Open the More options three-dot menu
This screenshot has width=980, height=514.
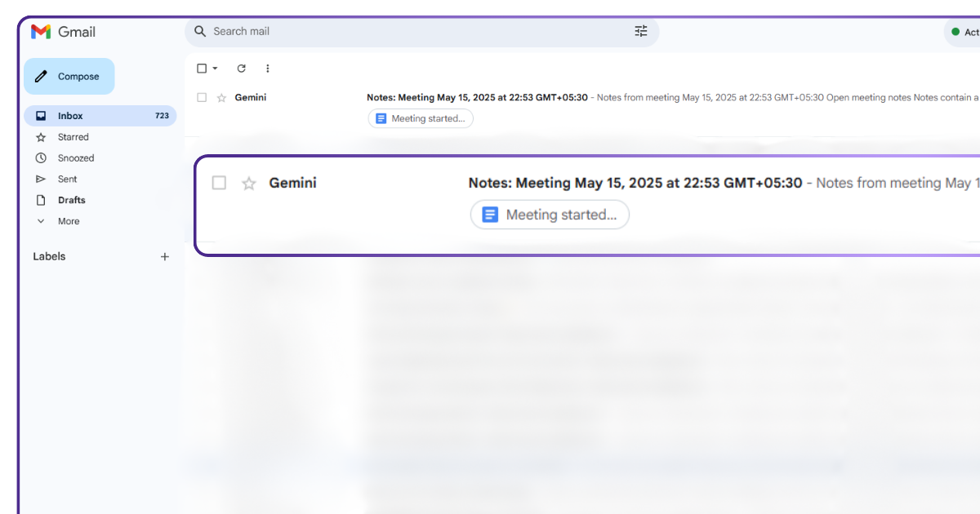[267, 69]
